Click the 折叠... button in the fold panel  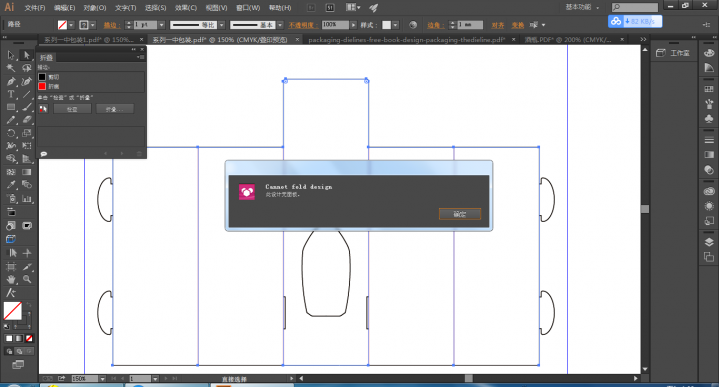coord(115,109)
